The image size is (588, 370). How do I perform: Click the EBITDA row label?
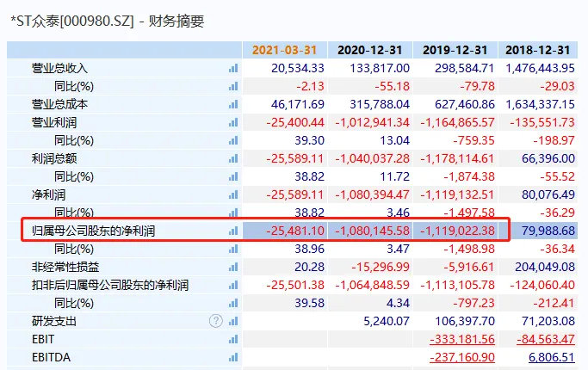point(52,357)
